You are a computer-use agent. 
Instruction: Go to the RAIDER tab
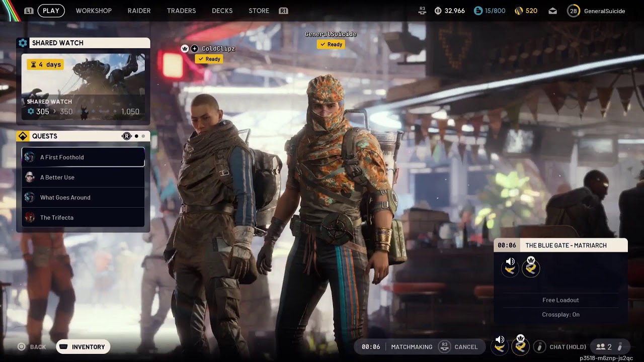pos(139,11)
